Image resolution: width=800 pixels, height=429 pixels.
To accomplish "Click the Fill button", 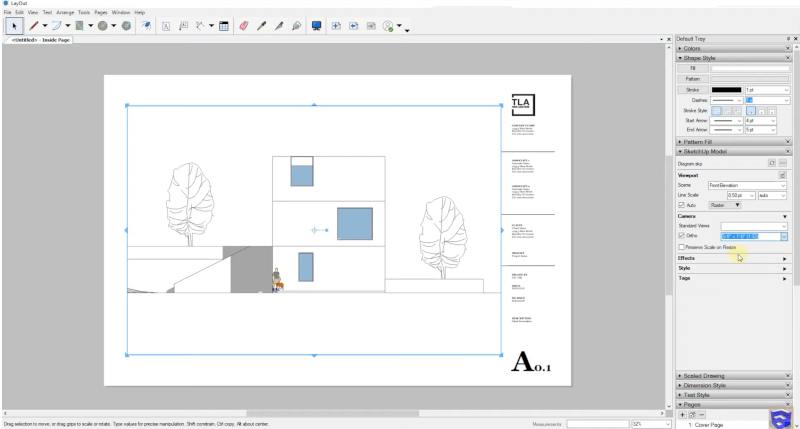I will click(x=692, y=68).
